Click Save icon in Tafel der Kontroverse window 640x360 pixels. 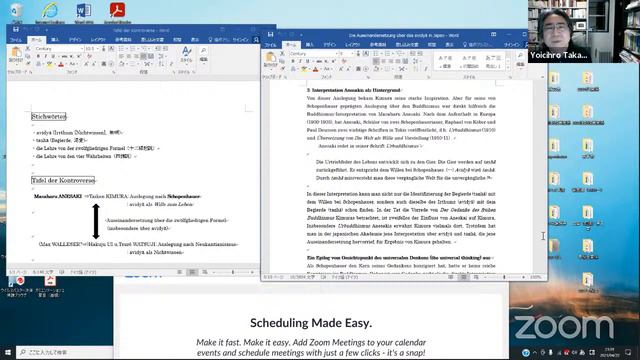(16, 29)
